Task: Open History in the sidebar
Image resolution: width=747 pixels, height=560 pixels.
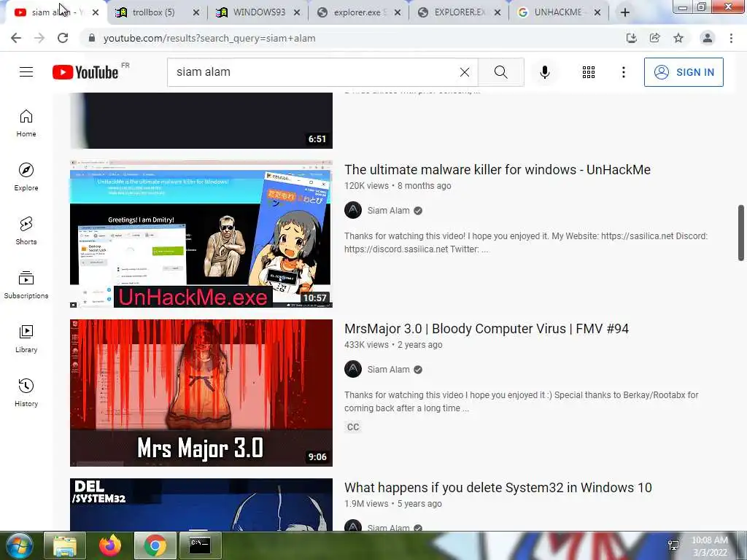Action: pos(26,392)
